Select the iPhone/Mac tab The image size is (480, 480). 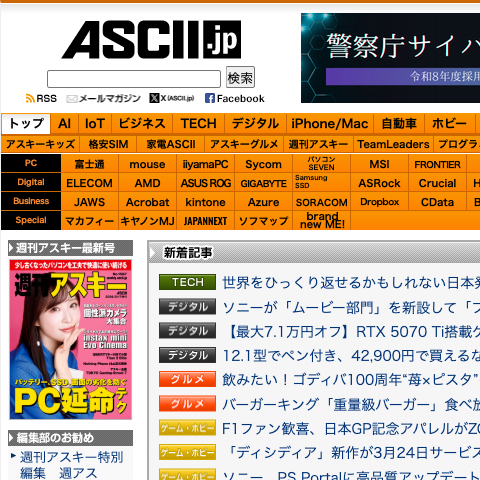click(x=330, y=124)
